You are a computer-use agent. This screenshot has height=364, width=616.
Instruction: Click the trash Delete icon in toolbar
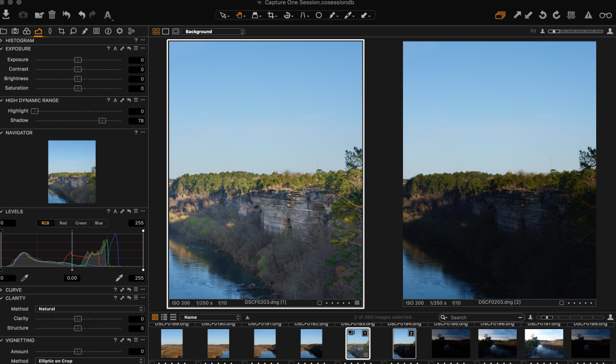click(52, 15)
